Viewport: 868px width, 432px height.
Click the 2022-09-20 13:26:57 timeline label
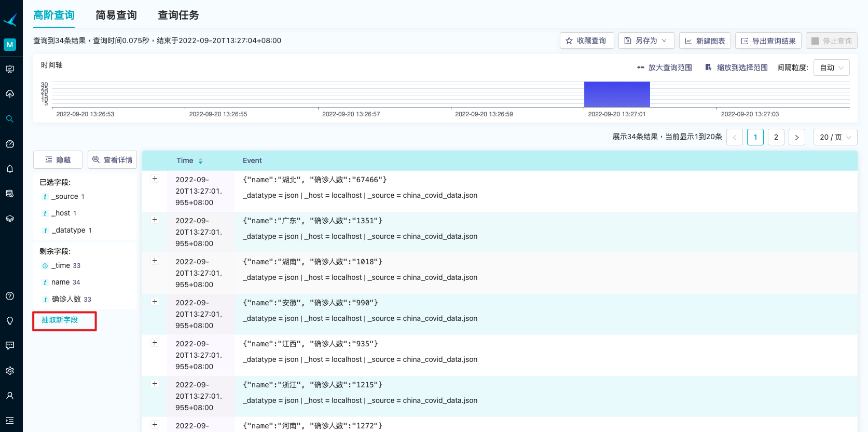[x=351, y=114]
